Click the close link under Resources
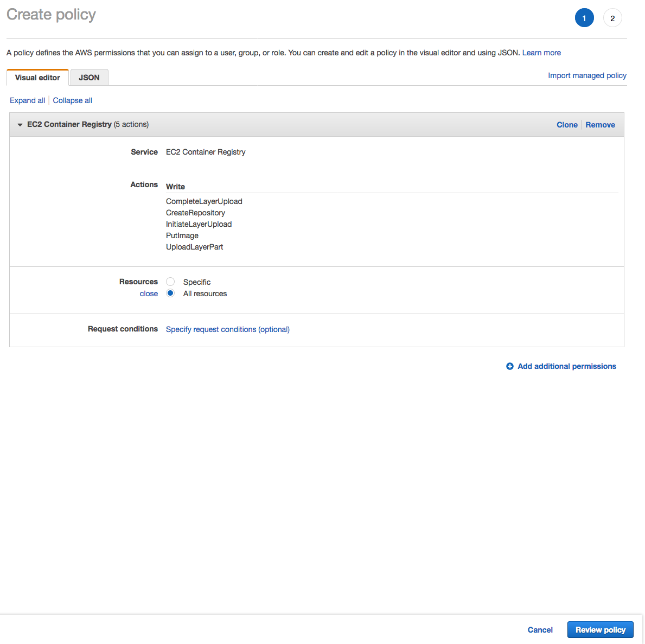 click(x=149, y=294)
